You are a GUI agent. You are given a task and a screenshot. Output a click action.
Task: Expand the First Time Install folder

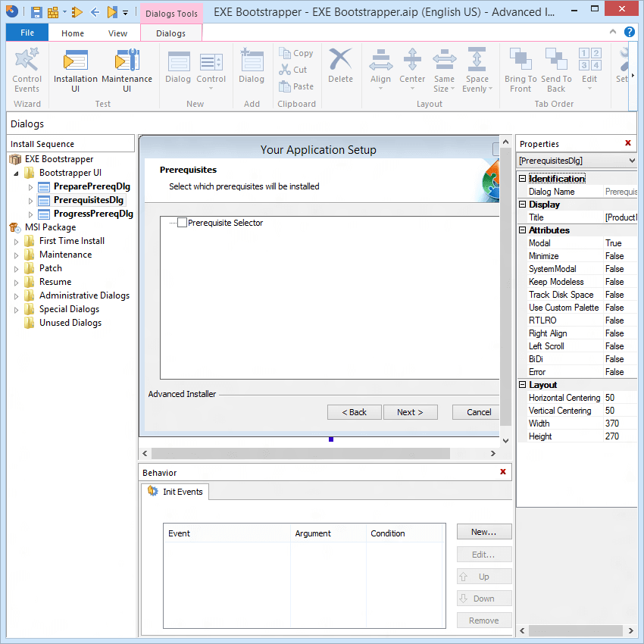point(16,242)
